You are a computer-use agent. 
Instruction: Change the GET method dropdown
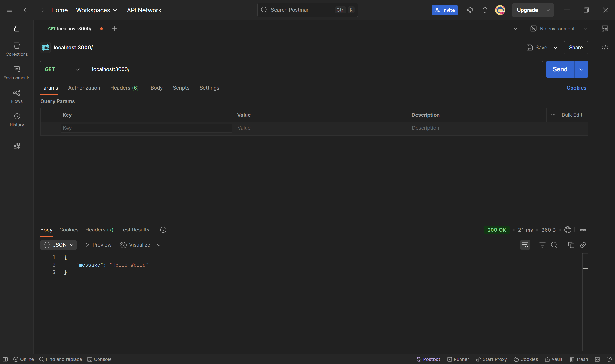[62, 69]
